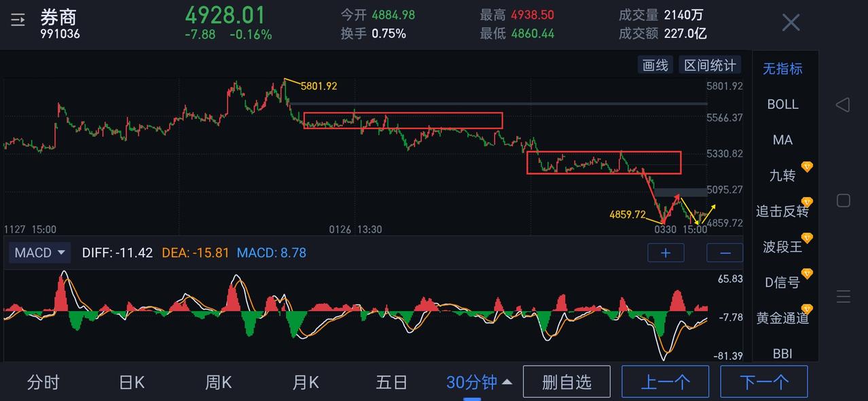Switch to 月K chart tab
This screenshot has width=868, height=401.
(x=306, y=383)
